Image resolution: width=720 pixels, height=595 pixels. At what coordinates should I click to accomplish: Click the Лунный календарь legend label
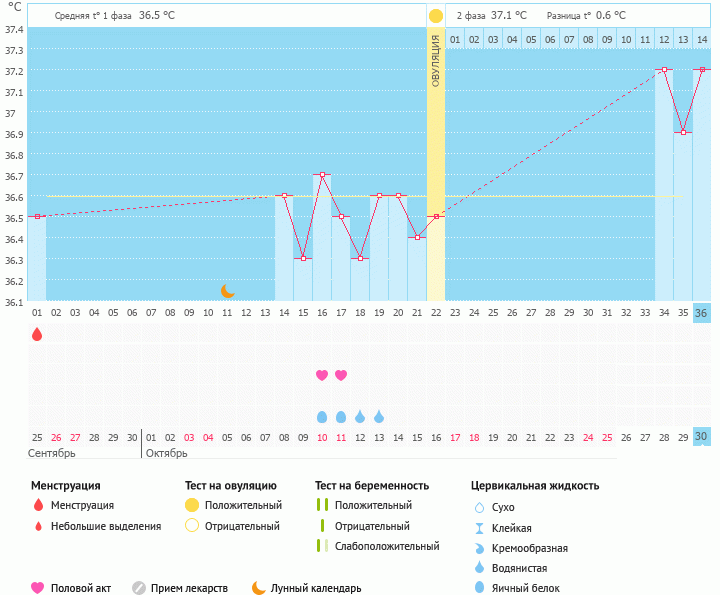point(318,588)
